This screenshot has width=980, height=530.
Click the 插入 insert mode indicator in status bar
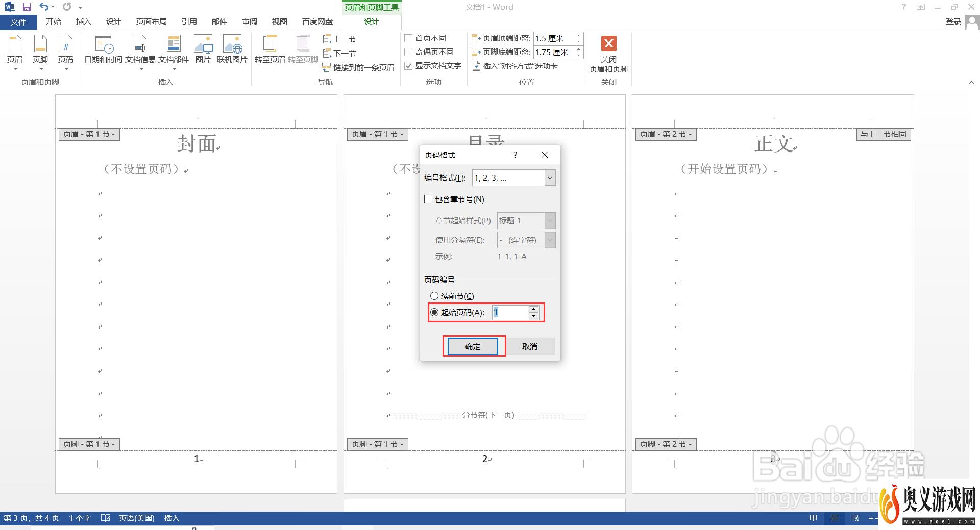click(172, 518)
